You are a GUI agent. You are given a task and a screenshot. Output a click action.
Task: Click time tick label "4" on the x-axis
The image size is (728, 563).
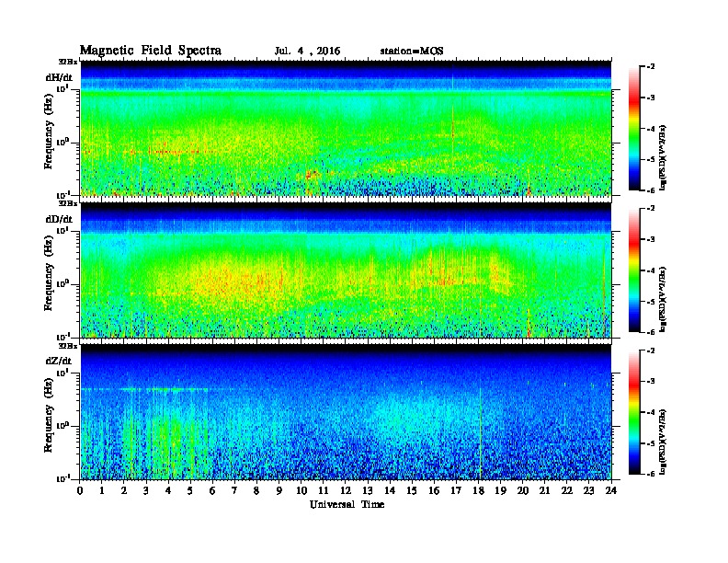point(168,491)
